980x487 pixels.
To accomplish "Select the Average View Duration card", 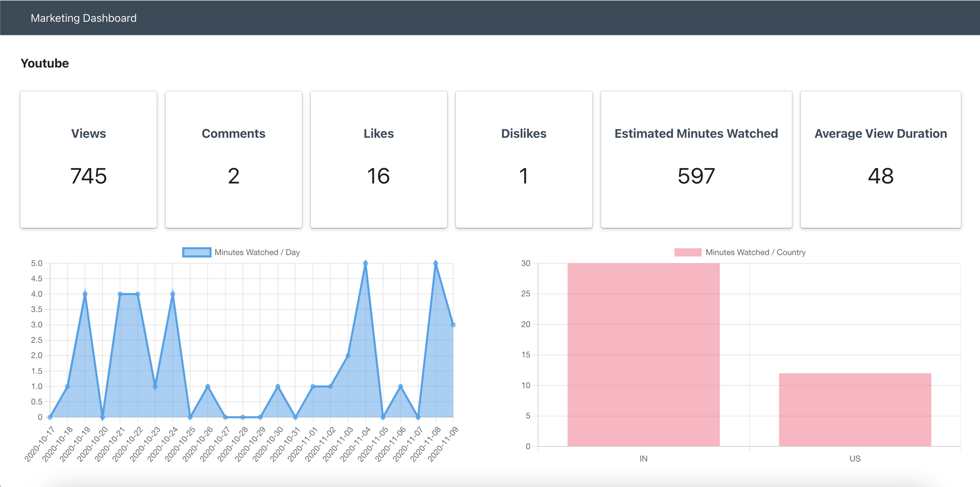I will click(880, 159).
